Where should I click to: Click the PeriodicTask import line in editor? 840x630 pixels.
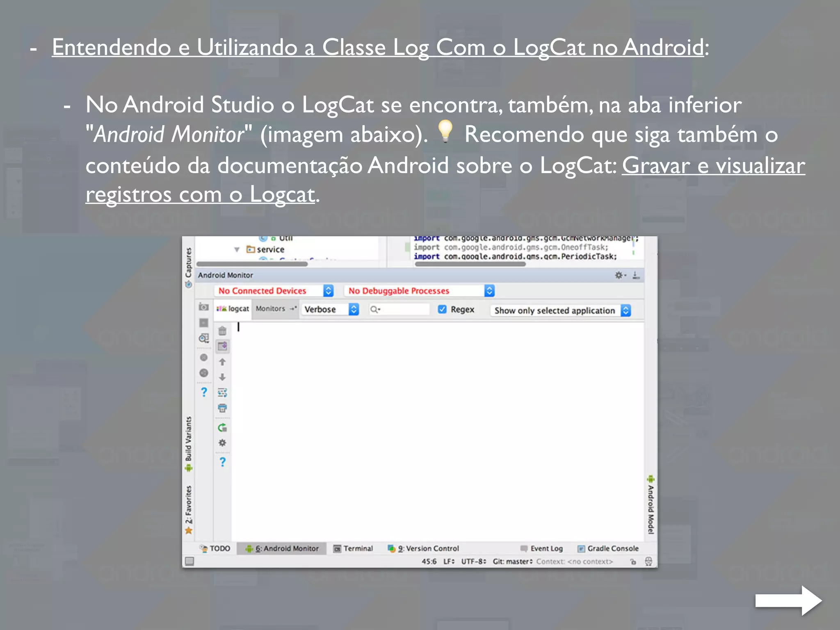(x=515, y=256)
